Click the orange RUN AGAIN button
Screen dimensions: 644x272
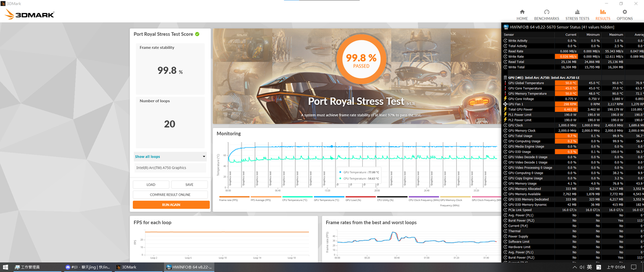click(x=171, y=205)
